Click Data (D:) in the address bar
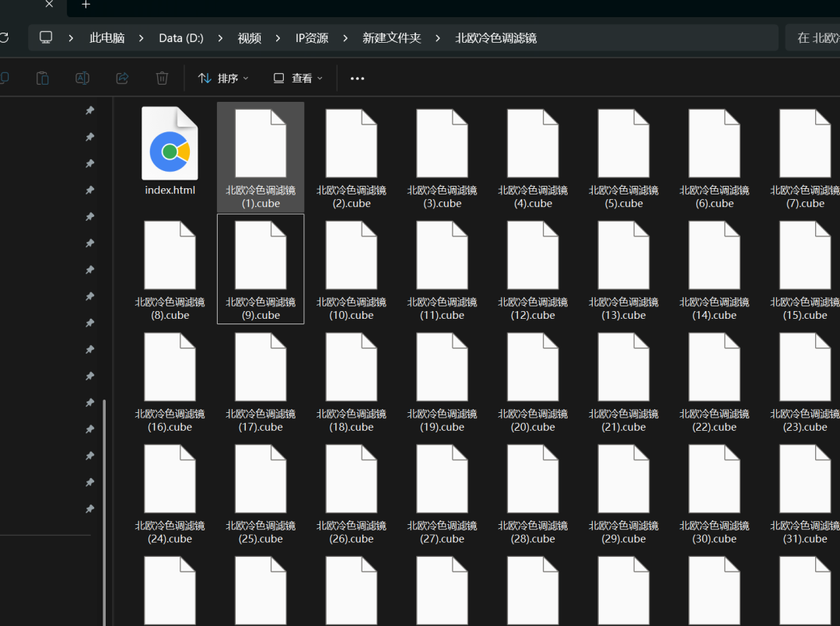Image resolution: width=840 pixels, height=626 pixels. [180, 38]
